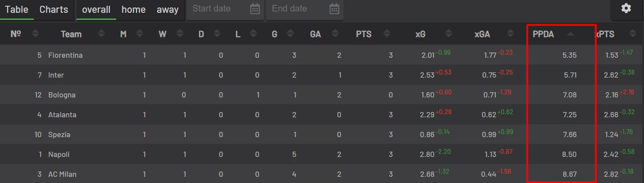Viewport: 644px width, 183px height.
Task: Sort by № column arrows
Action: (x=36, y=34)
